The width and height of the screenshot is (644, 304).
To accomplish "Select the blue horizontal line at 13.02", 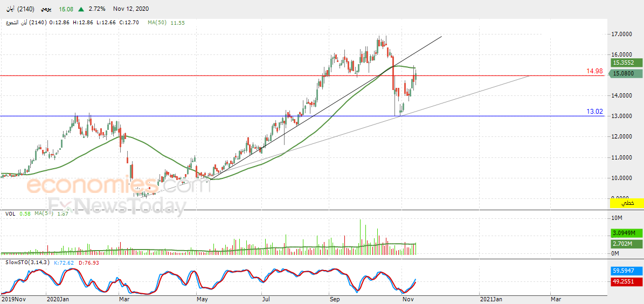I will click(302, 116).
